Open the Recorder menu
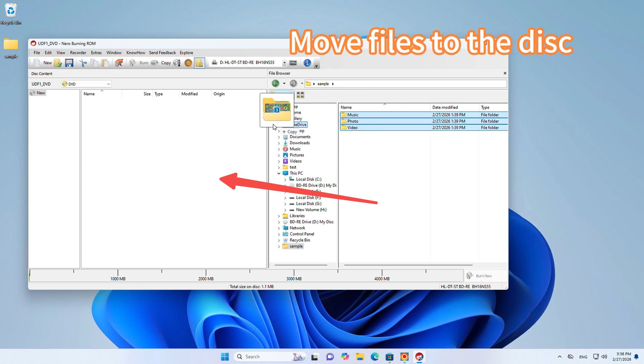The height and width of the screenshot is (364, 644). pyautogui.click(x=78, y=53)
